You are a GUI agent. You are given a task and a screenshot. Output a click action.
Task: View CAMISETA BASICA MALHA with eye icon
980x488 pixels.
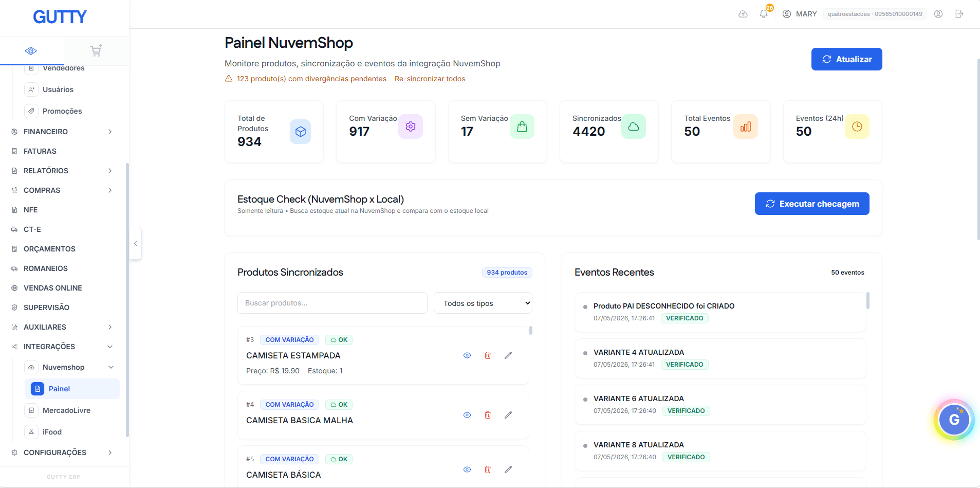[467, 415]
